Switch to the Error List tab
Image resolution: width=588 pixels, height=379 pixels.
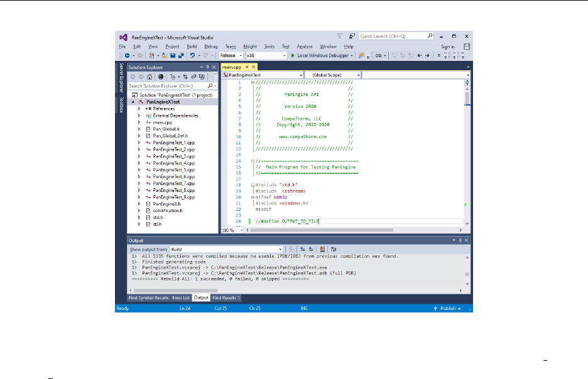[181, 297]
